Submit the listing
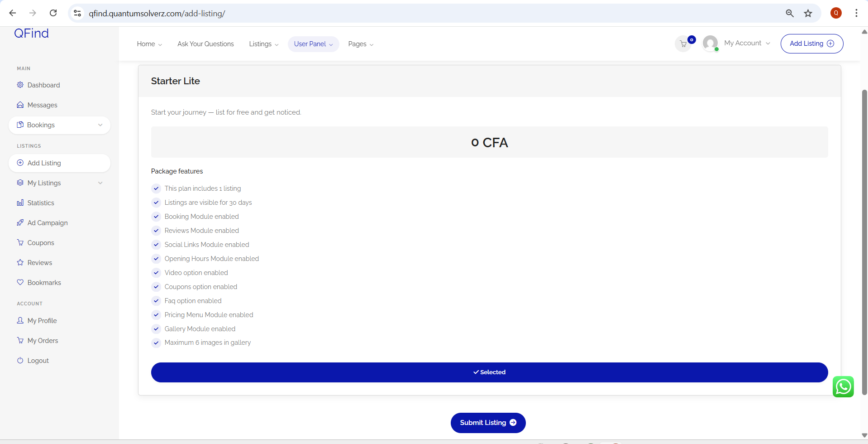This screenshot has height=444, width=868. point(488,423)
